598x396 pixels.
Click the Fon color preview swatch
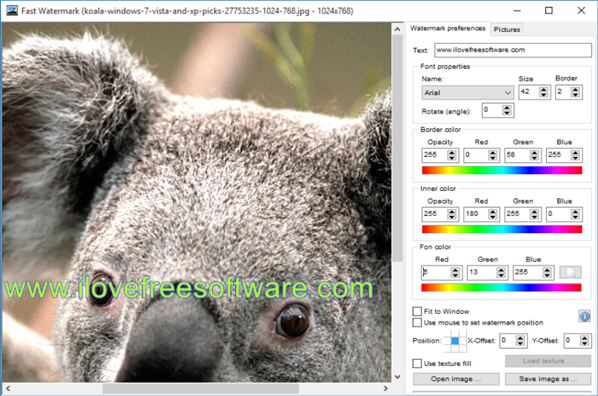click(570, 272)
